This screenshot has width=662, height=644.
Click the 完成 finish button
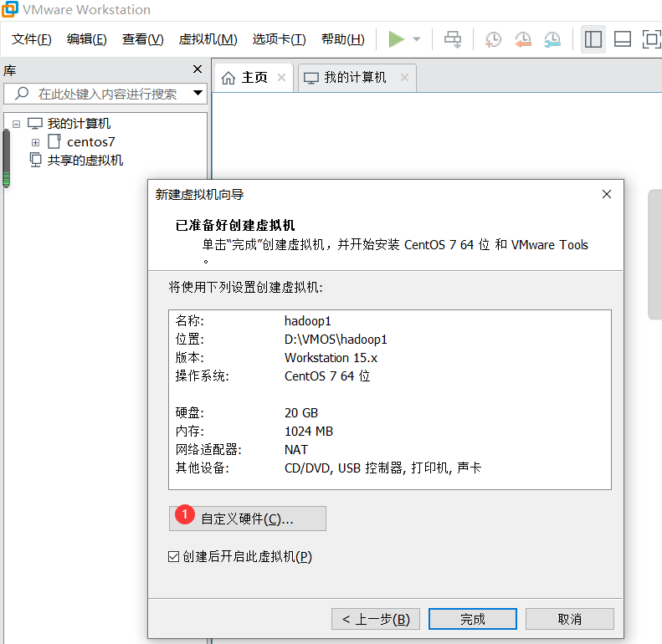[x=473, y=619]
